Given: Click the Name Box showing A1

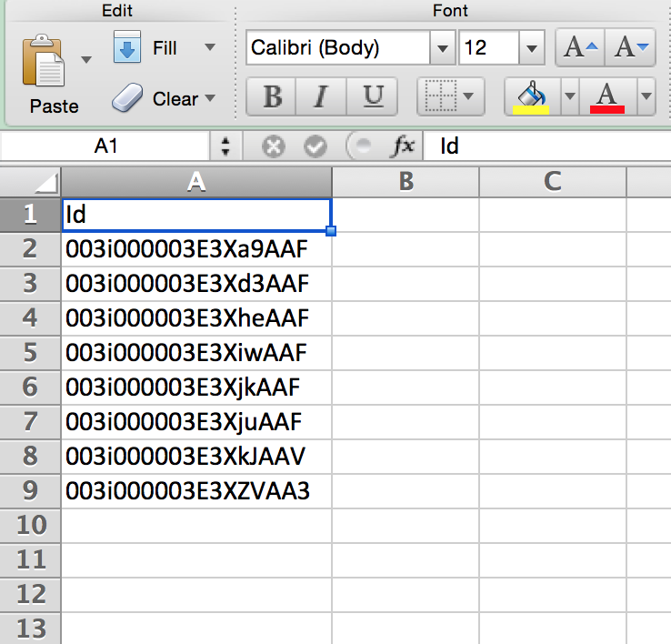Looking at the screenshot, I should click(105, 146).
